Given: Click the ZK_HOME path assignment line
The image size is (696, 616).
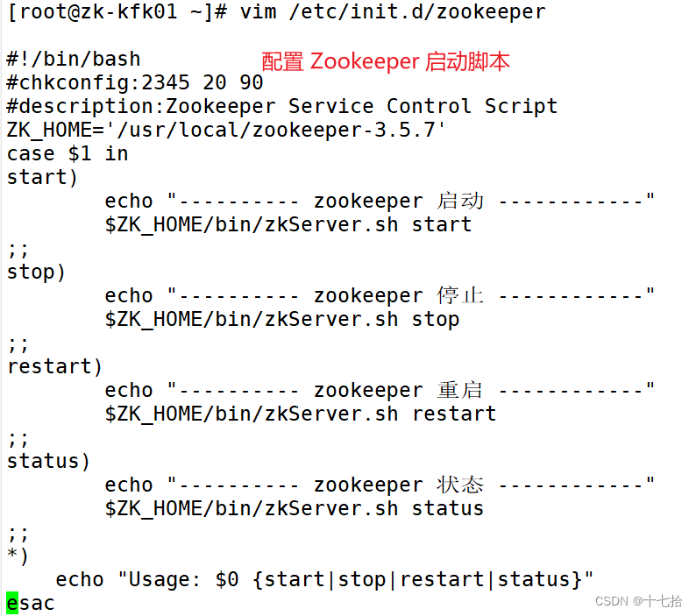Looking at the screenshot, I should pos(227,131).
